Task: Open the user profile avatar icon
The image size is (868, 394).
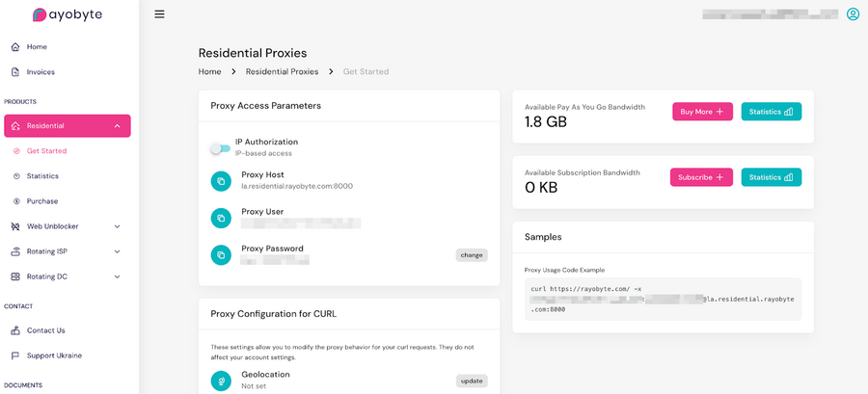Action: point(853,14)
